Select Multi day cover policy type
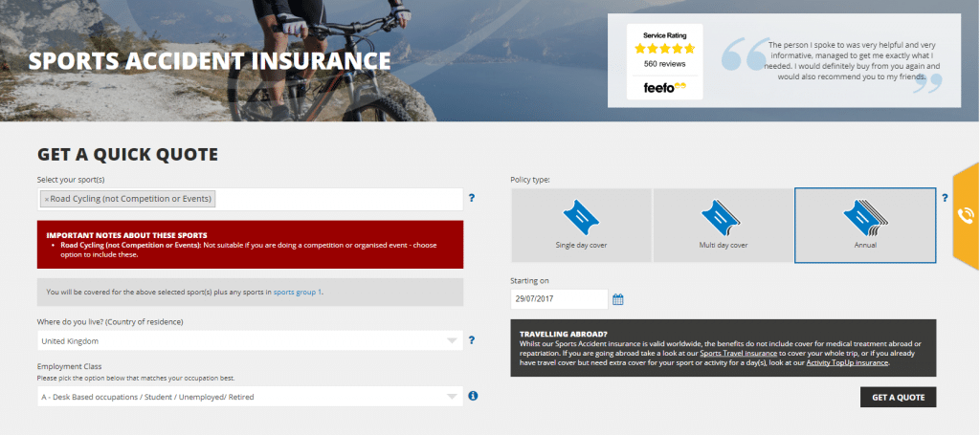Screen dimensions: 980x435 point(724,226)
